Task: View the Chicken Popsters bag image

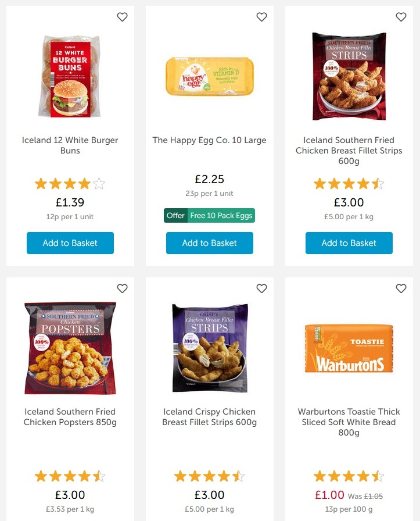Action: 70,348
